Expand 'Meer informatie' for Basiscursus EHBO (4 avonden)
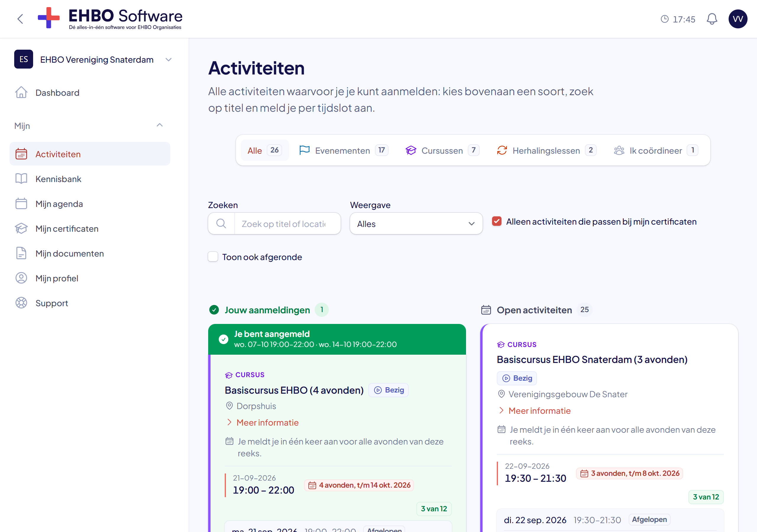This screenshot has height=532, width=757. 262,422
